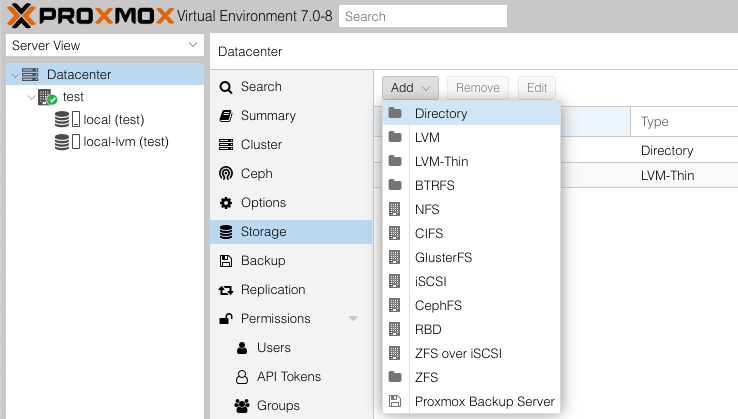Image resolution: width=738 pixels, height=419 pixels.
Task: Click the Remove button
Action: [x=478, y=88]
